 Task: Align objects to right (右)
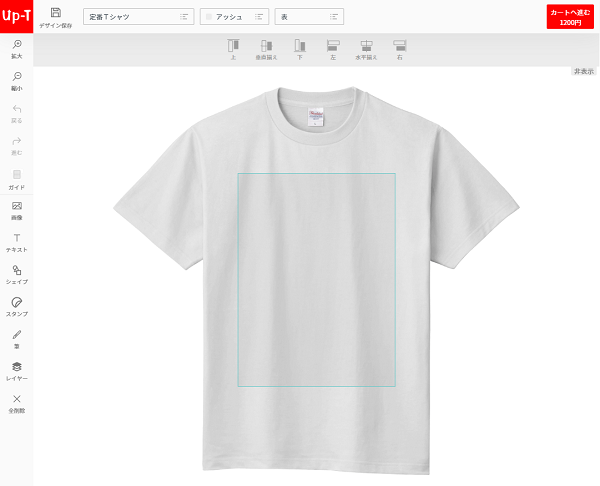coord(399,49)
